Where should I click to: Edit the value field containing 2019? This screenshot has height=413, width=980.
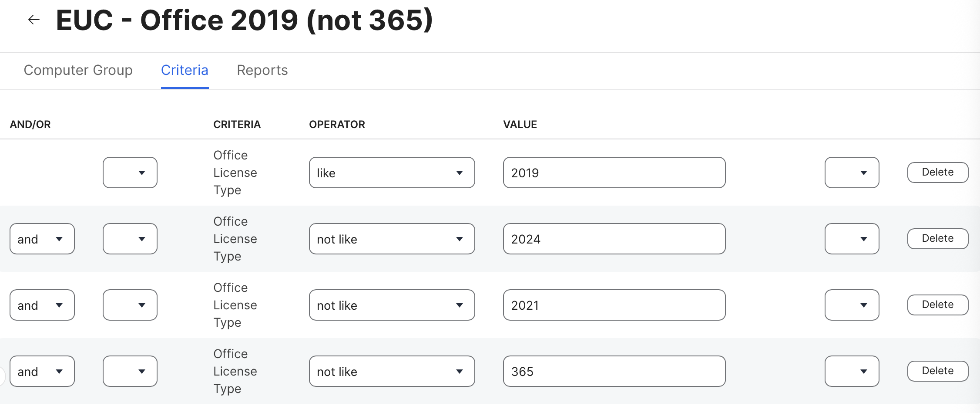(x=614, y=173)
